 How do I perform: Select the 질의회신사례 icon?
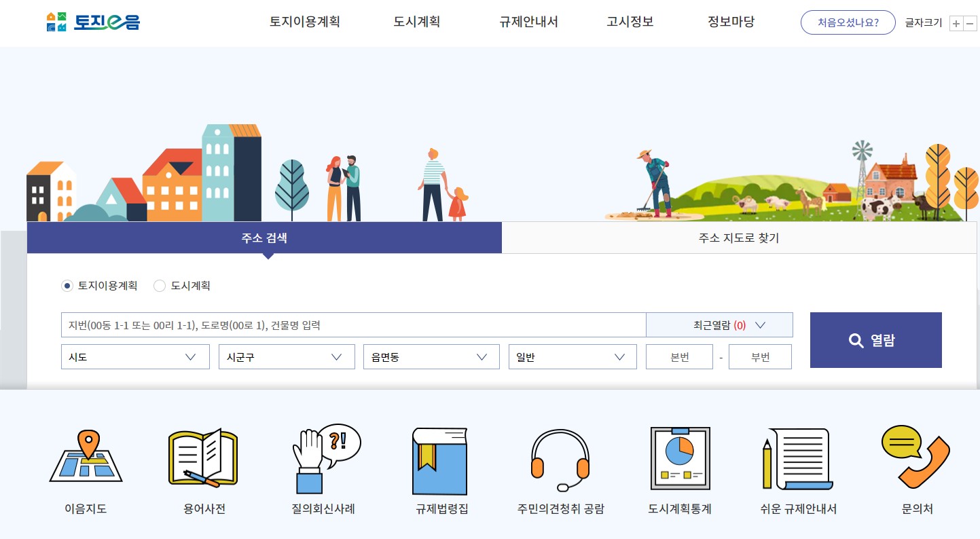[324, 468]
